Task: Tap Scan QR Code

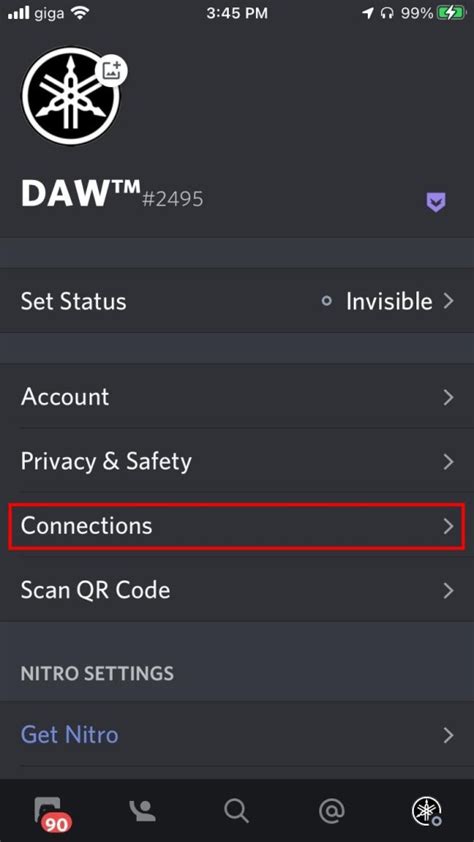Action: click(x=237, y=590)
